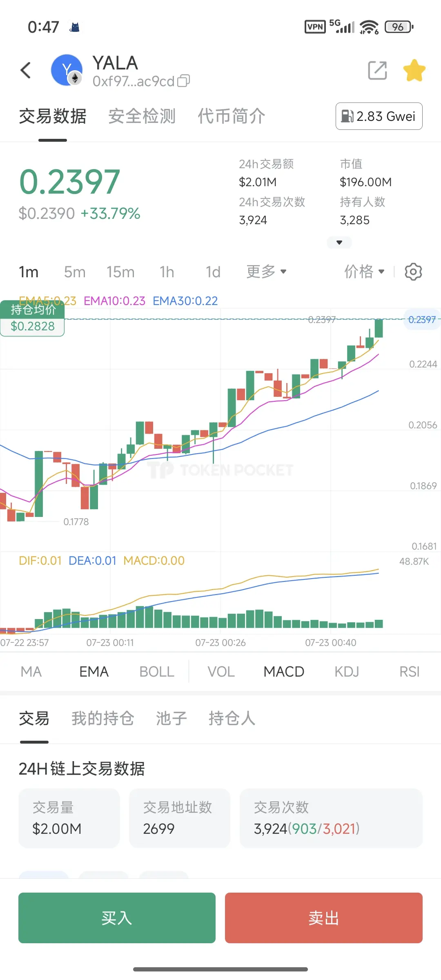Select the 交易数据 tab
This screenshot has height=980, width=441.
53,116
